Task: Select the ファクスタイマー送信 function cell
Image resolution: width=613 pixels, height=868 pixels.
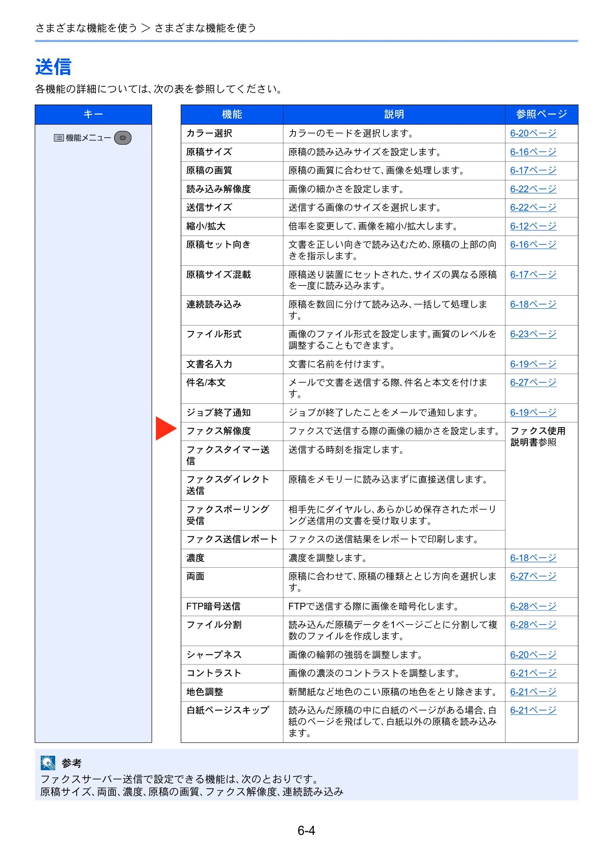Action: pos(232,455)
